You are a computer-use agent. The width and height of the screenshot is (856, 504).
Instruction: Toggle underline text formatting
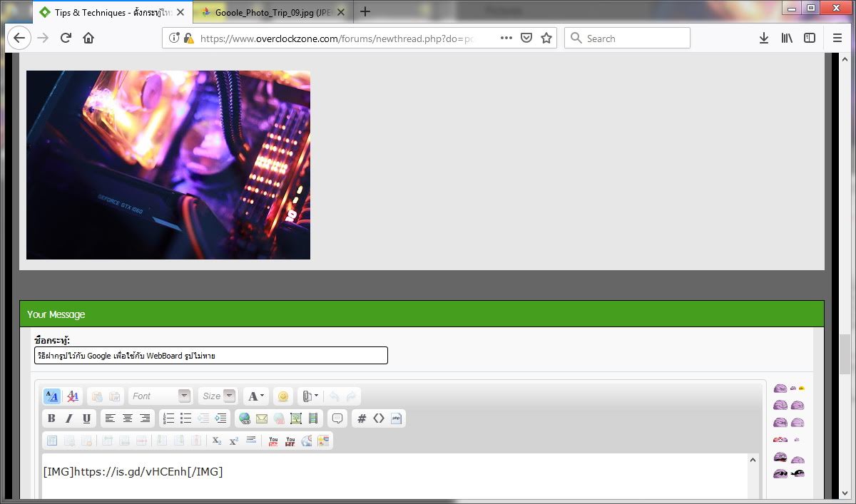click(86, 418)
